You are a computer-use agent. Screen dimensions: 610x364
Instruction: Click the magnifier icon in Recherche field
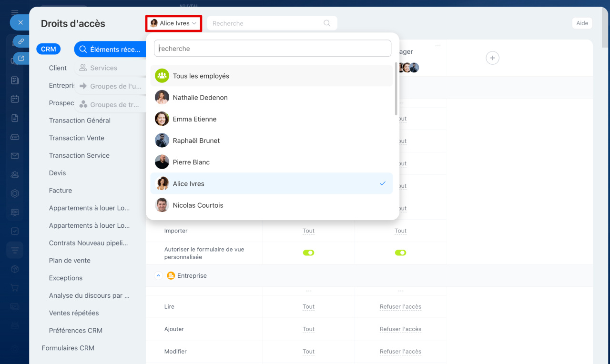327,23
